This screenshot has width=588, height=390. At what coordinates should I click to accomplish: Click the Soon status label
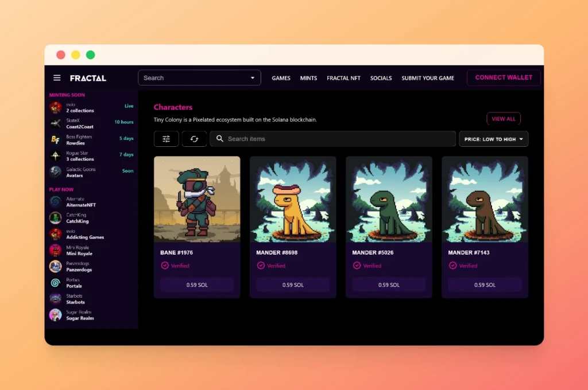(128, 171)
